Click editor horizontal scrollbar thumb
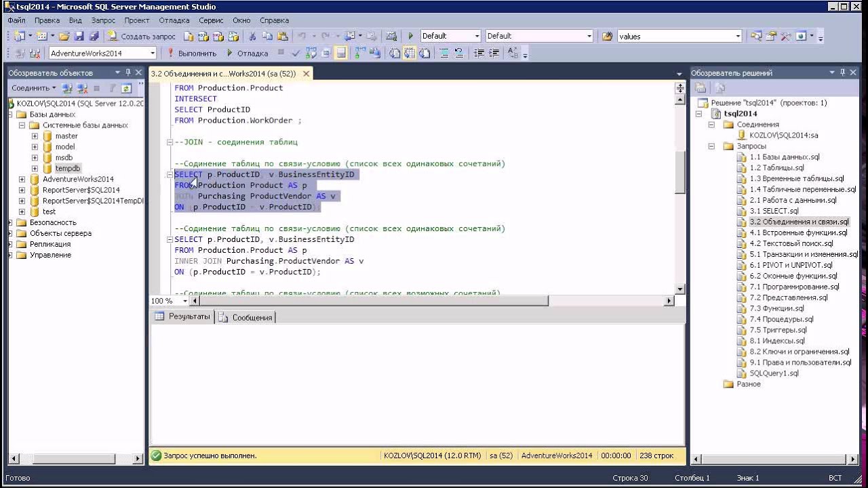This screenshot has width=868, height=488. coord(375,301)
